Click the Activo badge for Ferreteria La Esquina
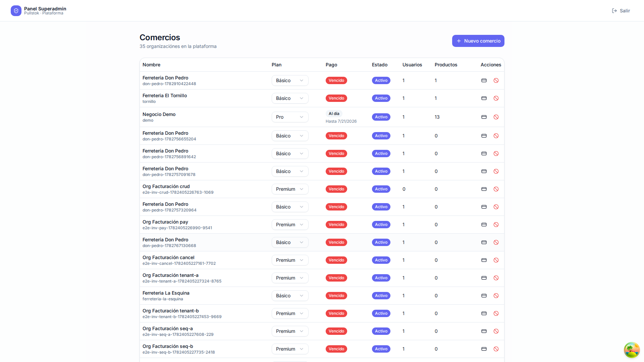The image size is (644, 362). coord(381,296)
